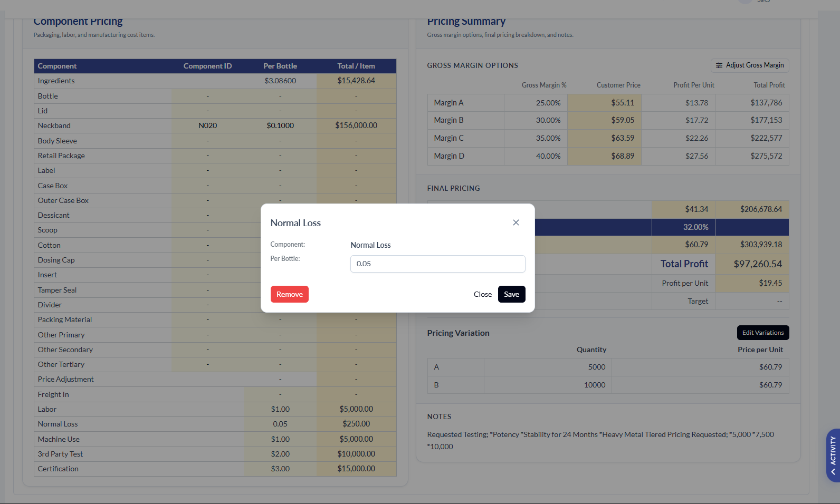Viewport: 840px width, 504px height.
Task: Click Margin D total profit $275,572
Action: click(766, 156)
